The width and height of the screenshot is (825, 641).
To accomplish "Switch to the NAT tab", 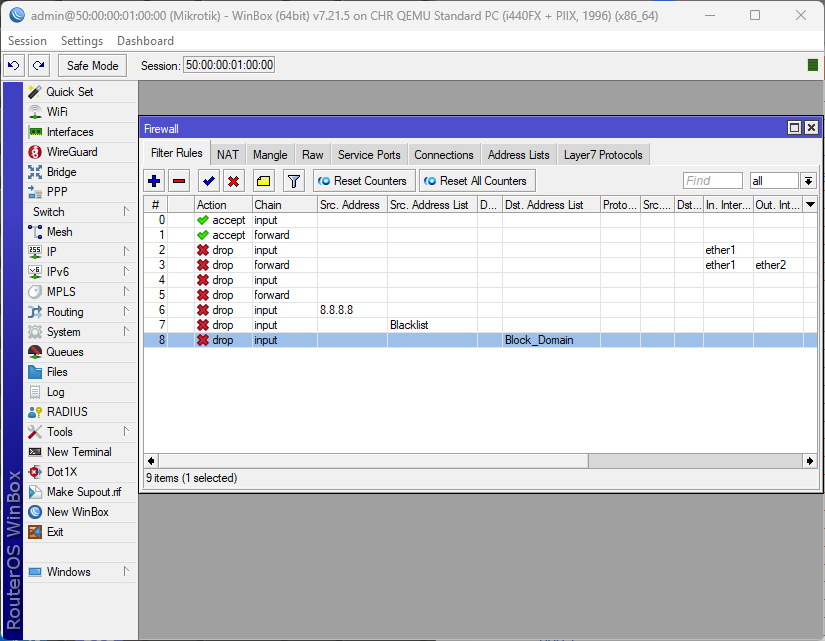I will (227, 155).
